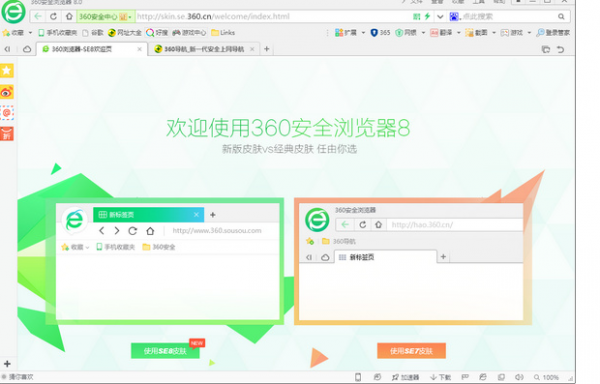The height and width of the screenshot is (384, 600).
Task: Open the 游戏中心 bookmark
Action: point(189,33)
